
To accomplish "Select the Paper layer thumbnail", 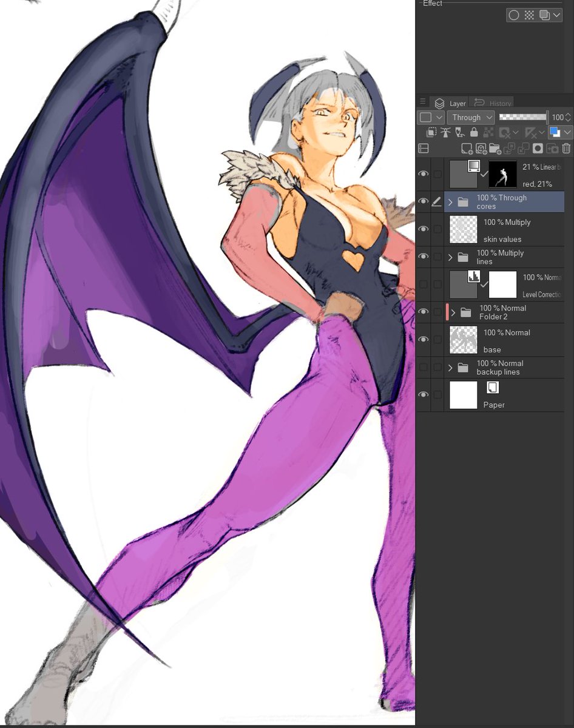I will click(464, 395).
